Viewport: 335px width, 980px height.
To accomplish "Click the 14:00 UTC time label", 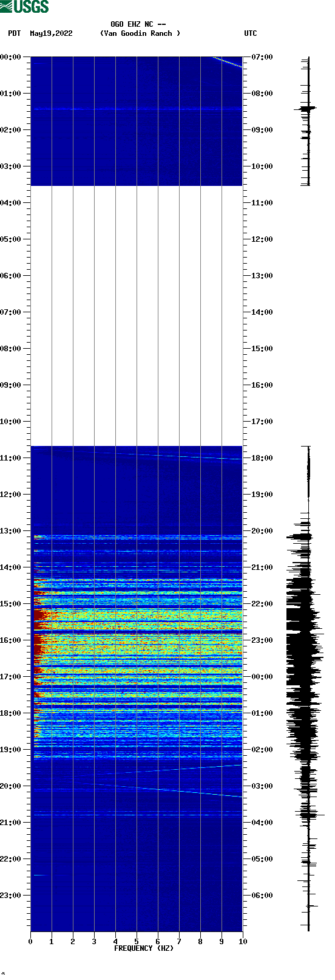I will pyautogui.click(x=262, y=312).
